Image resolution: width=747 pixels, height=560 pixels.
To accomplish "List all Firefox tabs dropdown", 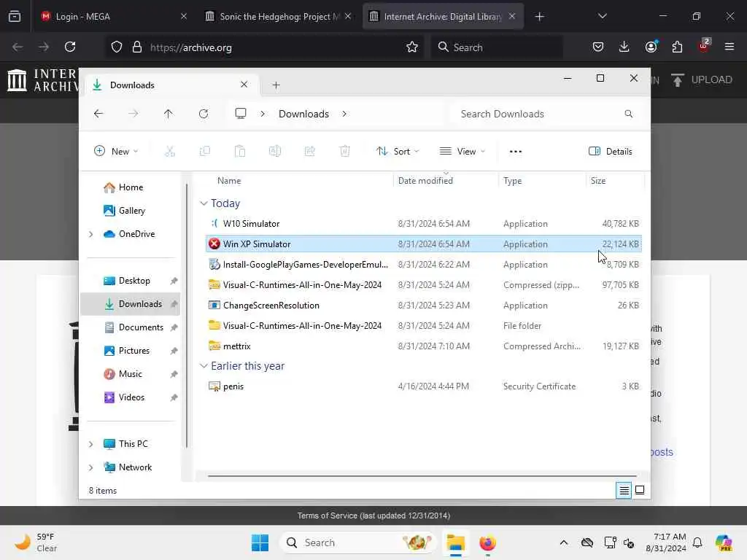I will pyautogui.click(x=602, y=17).
